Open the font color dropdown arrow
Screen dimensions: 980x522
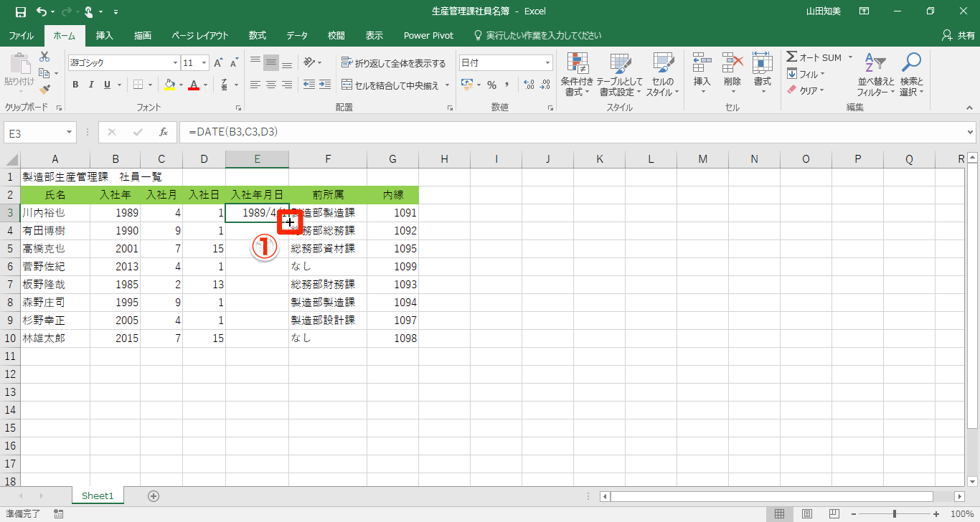click(205, 85)
